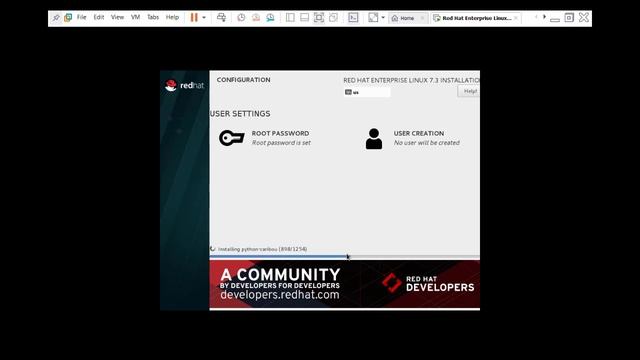Revert VM to previous snapshot
The width and height of the screenshot is (640, 360).
pyautogui.click(x=256, y=18)
